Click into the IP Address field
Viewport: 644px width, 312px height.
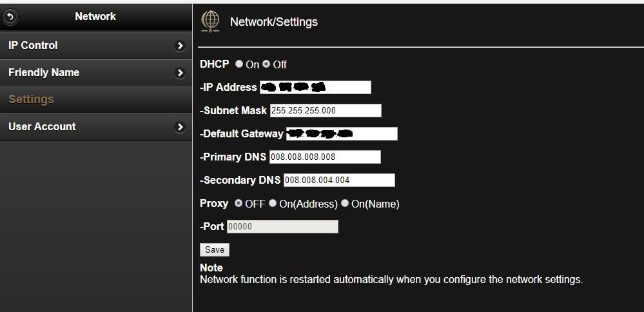click(315, 87)
